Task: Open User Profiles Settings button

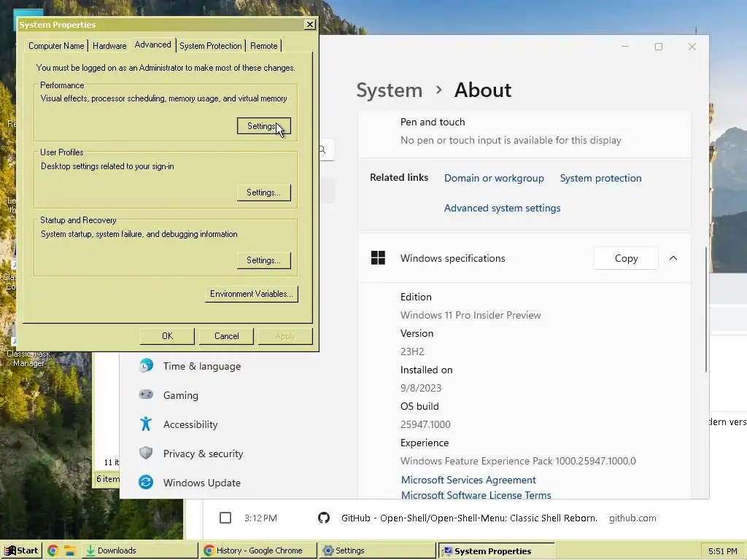Action: coord(264,192)
